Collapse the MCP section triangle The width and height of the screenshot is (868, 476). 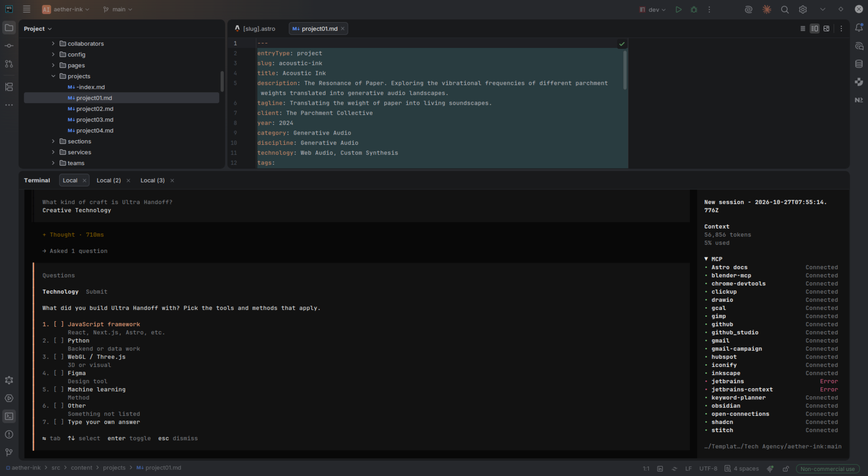(x=706, y=259)
